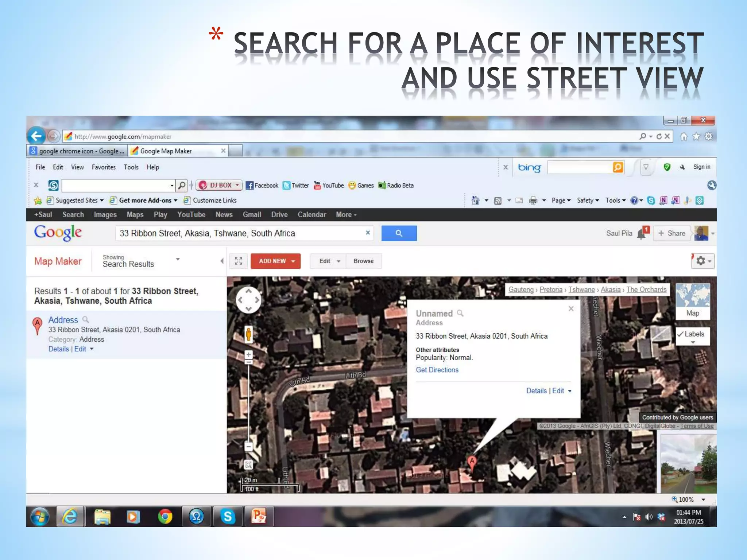Open the Favorites menu

104,167
